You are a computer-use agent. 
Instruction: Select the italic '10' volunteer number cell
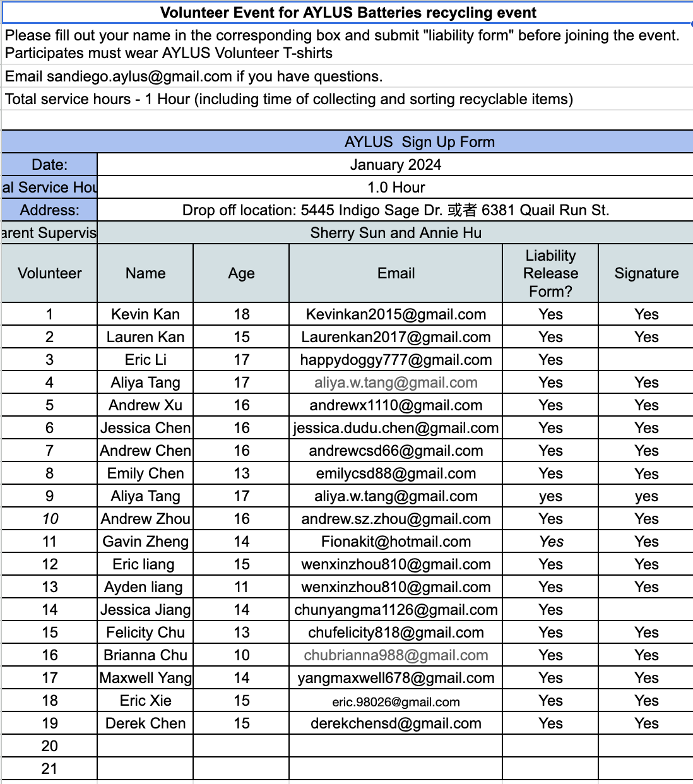pos(50,519)
